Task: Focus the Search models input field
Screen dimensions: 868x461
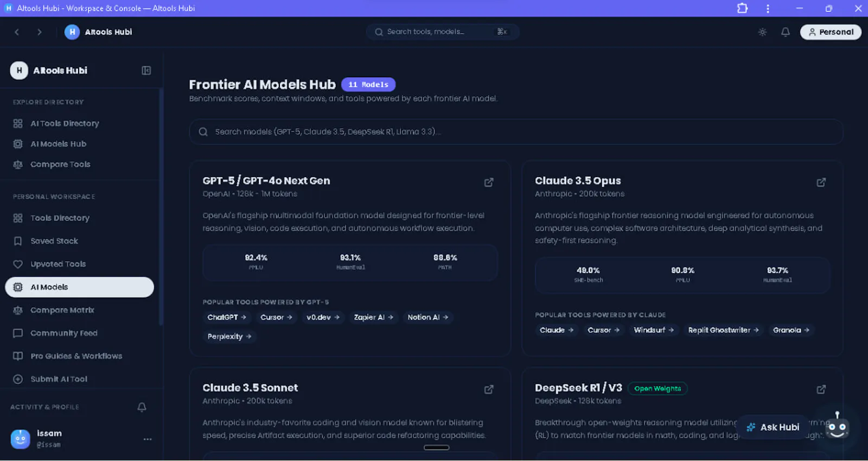Action: (x=516, y=132)
